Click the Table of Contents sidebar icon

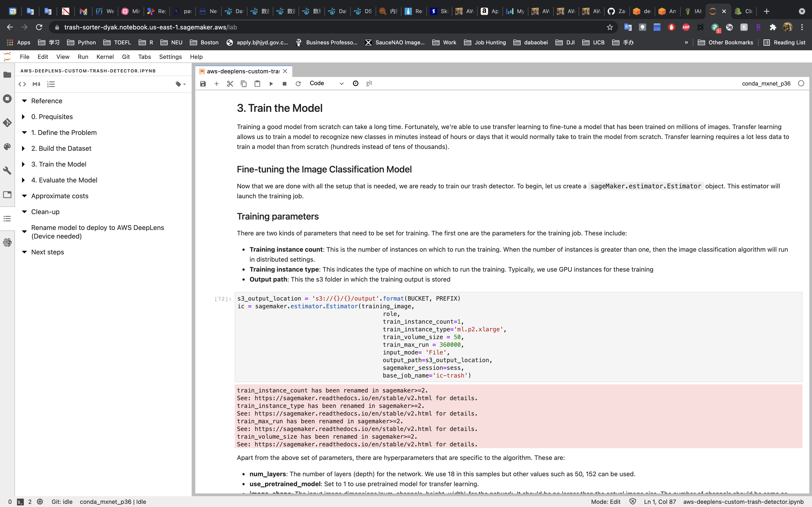point(7,219)
